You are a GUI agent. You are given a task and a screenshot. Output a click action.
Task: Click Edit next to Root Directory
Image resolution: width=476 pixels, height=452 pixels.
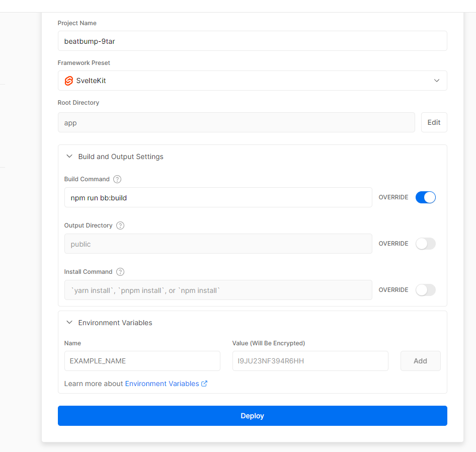(434, 122)
